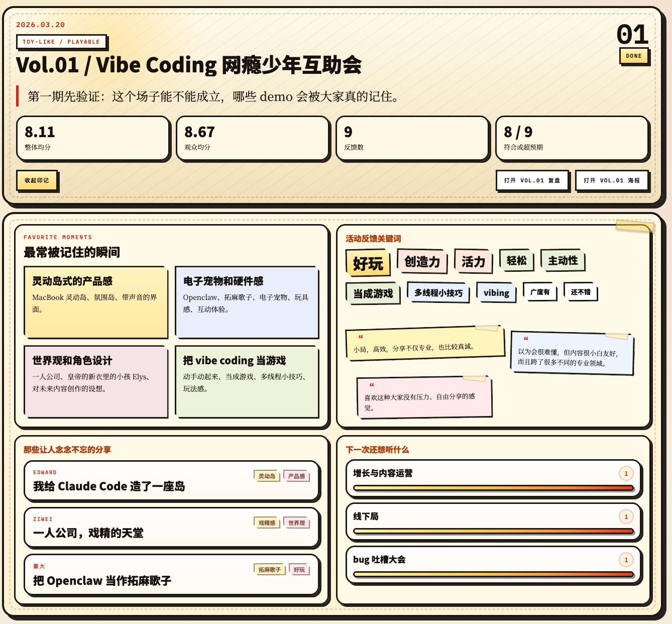The height and width of the screenshot is (624, 672).
Task: Select the 多线程小技巧 keyword tag
Action: coord(438,293)
